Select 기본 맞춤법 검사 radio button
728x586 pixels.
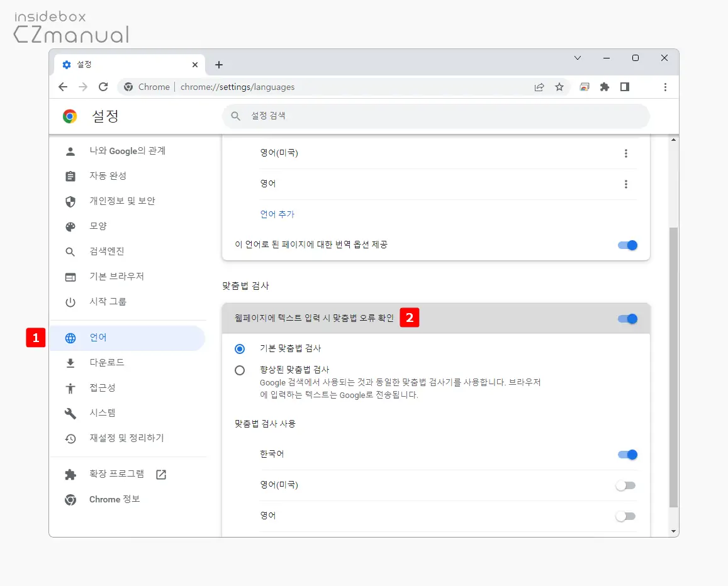(240, 348)
